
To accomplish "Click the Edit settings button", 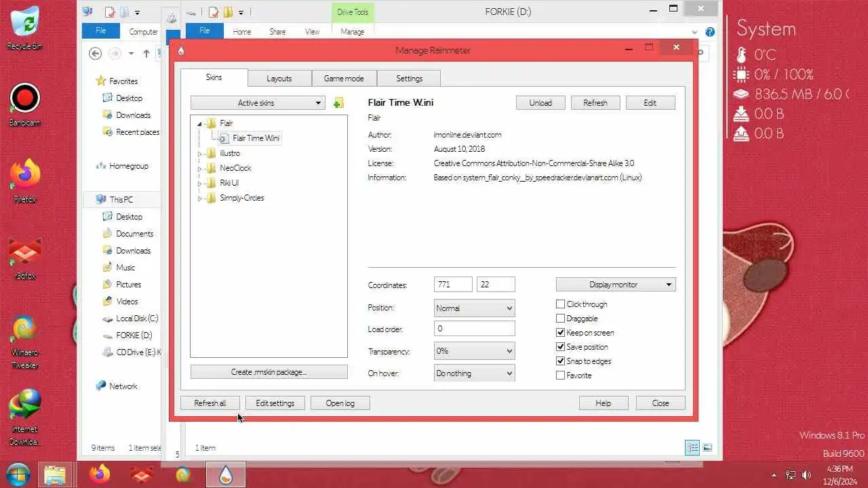I will coord(275,403).
